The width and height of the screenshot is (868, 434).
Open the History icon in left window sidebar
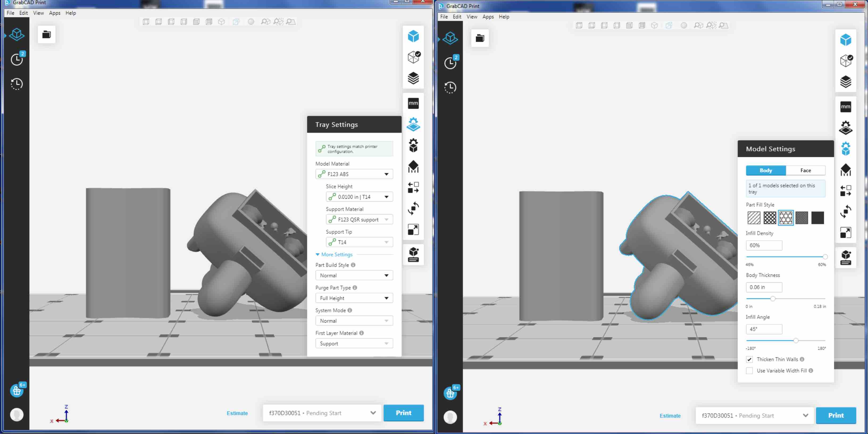[16, 84]
